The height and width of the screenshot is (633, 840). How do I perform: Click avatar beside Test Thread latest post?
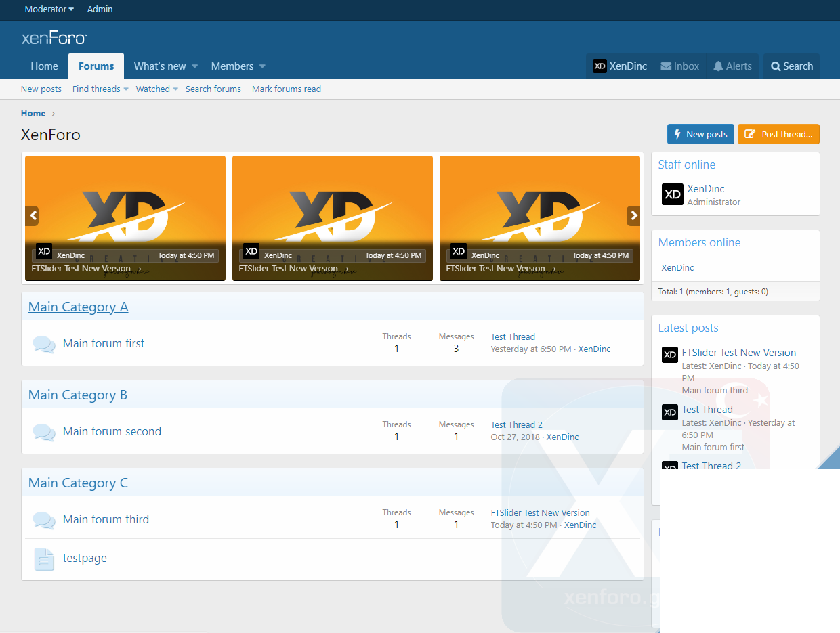coord(669,412)
